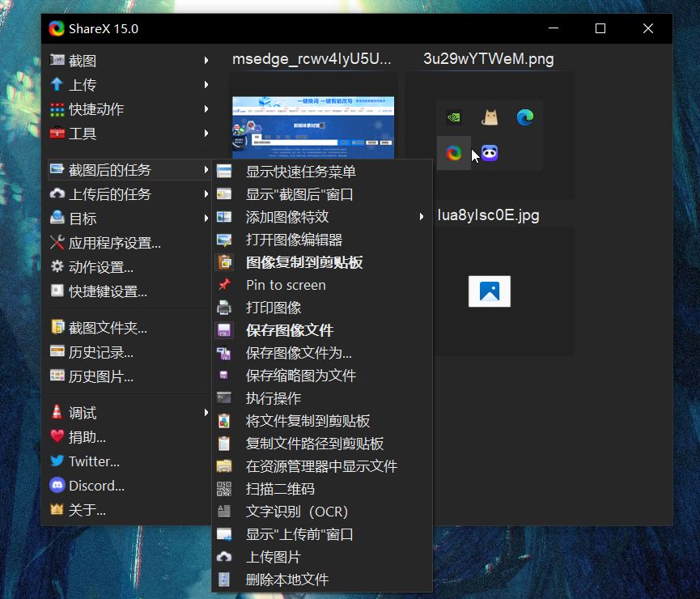Image resolution: width=700 pixels, height=599 pixels.
Task: Open 历史记录... label
Action: tap(101, 352)
